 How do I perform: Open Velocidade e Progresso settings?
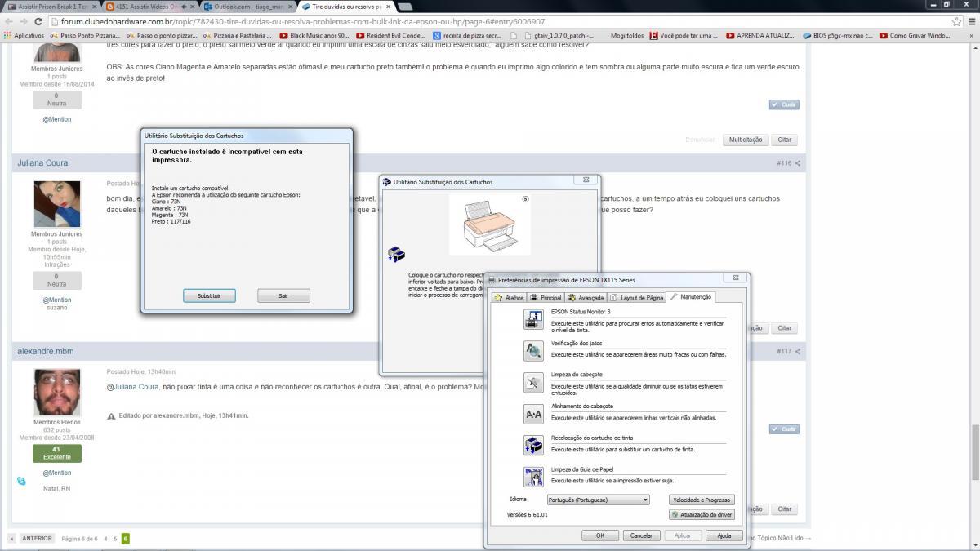pos(702,500)
